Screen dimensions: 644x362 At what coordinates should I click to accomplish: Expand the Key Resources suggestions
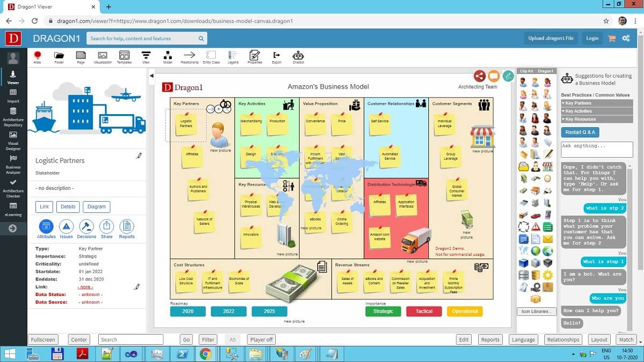point(597,119)
